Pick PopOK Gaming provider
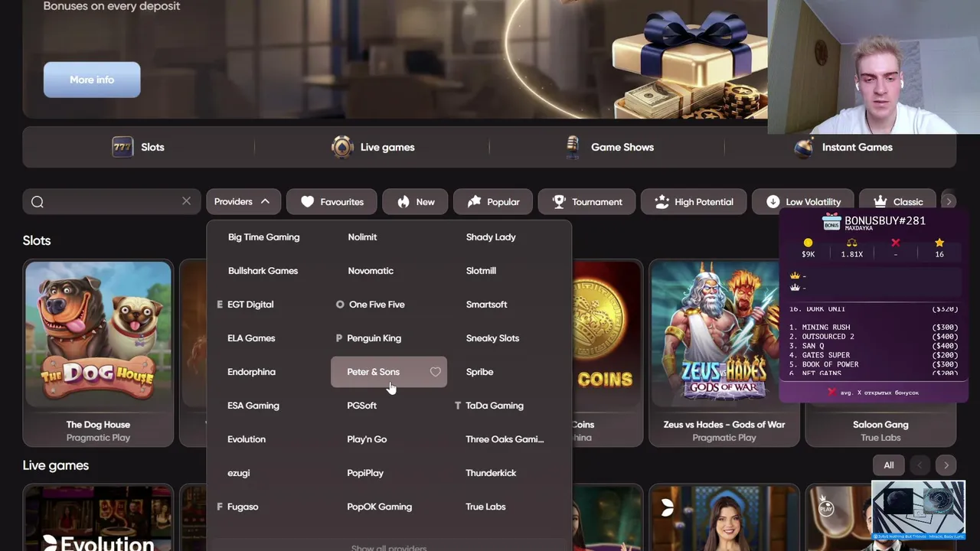This screenshot has width=980, height=551. (379, 507)
